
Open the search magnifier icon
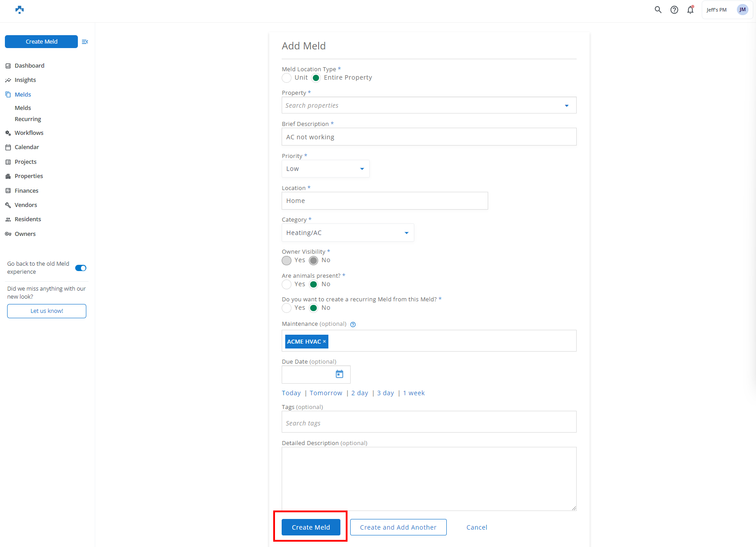pos(658,10)
